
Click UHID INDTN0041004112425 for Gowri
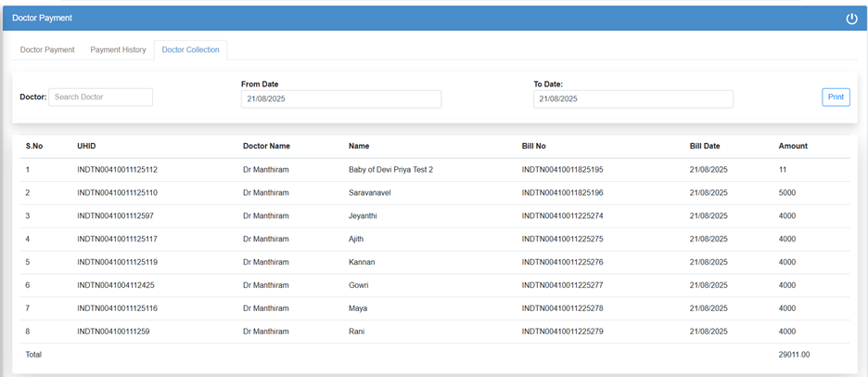coord(115,285)
